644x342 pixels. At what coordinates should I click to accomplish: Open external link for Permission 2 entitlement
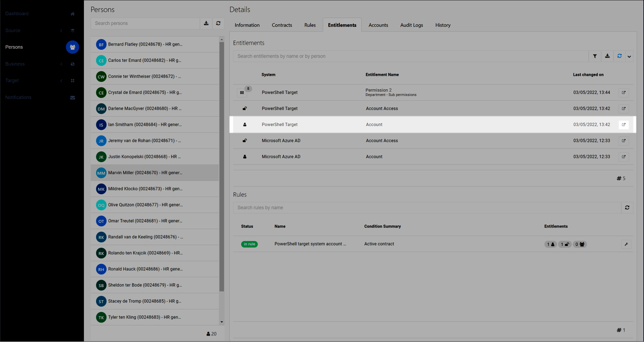pyautogui.click(x=624, y=93)
